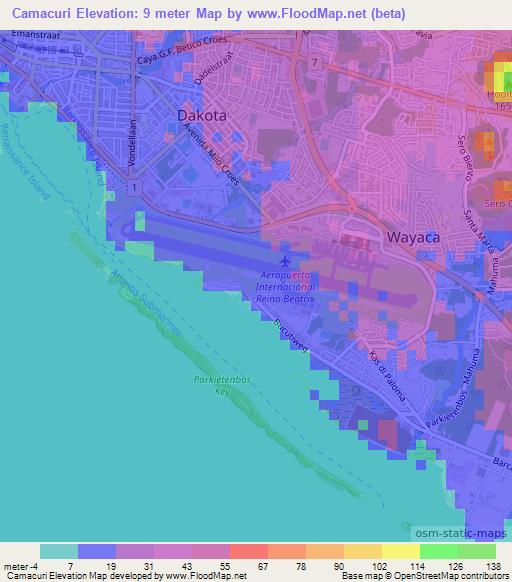Click the Caya G.F. Betico Croes label
512x582 pixels.
[182, 49]
